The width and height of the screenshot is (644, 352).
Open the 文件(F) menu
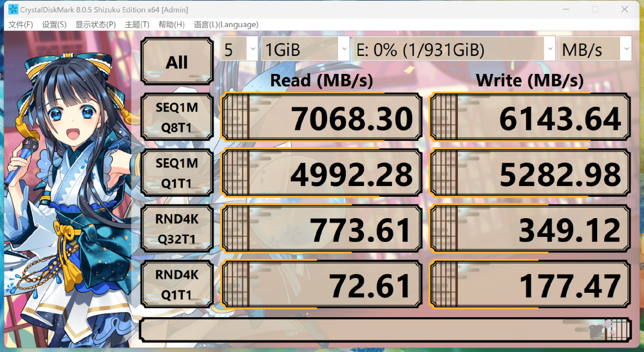[21, 24]
